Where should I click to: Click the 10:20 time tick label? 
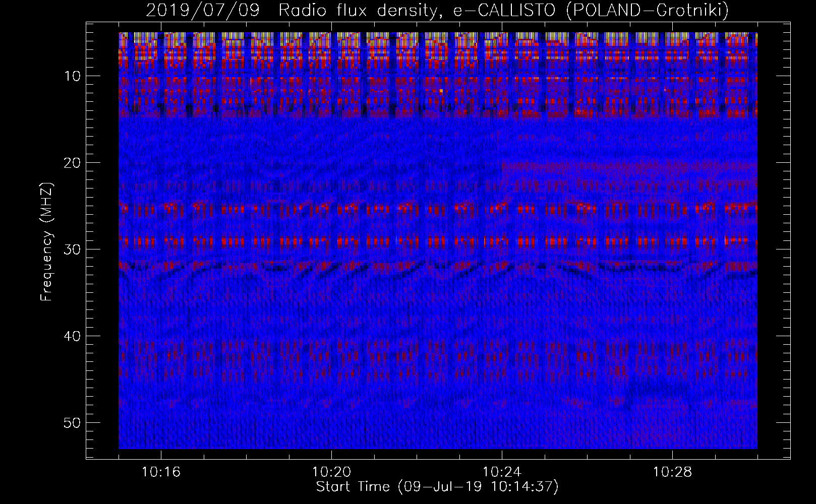(331, 472)
